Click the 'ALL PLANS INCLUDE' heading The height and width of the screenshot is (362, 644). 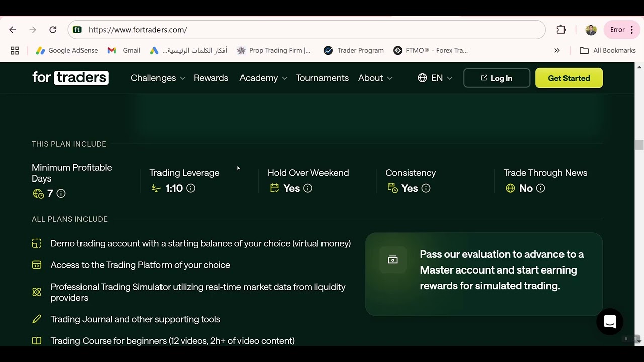click(x=69, y=219)
